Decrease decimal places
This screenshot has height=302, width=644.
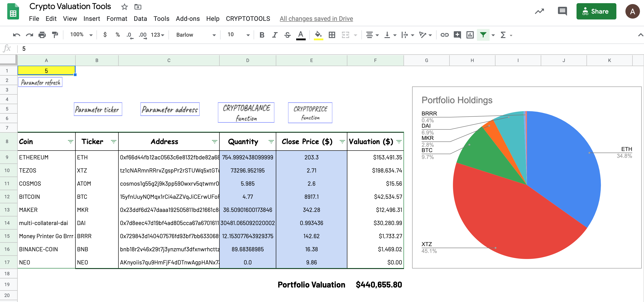(x=130, y=35)
